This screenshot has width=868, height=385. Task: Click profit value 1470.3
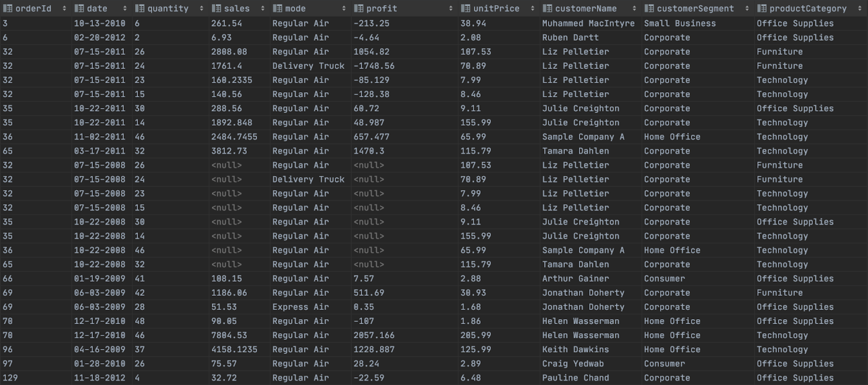tap(369, 151)
